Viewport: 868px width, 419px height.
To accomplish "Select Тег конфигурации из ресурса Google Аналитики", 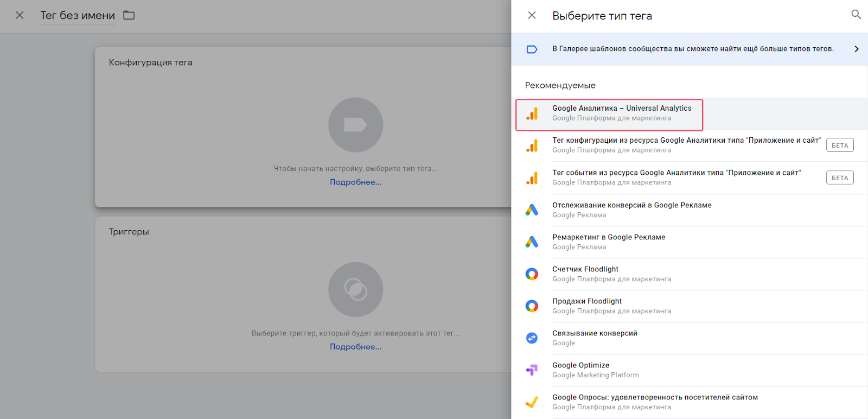I will coord(690,145).
